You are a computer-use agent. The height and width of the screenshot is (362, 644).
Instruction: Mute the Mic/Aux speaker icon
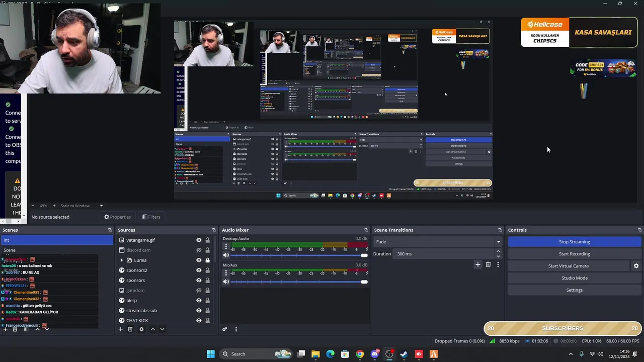coord(226,282)
